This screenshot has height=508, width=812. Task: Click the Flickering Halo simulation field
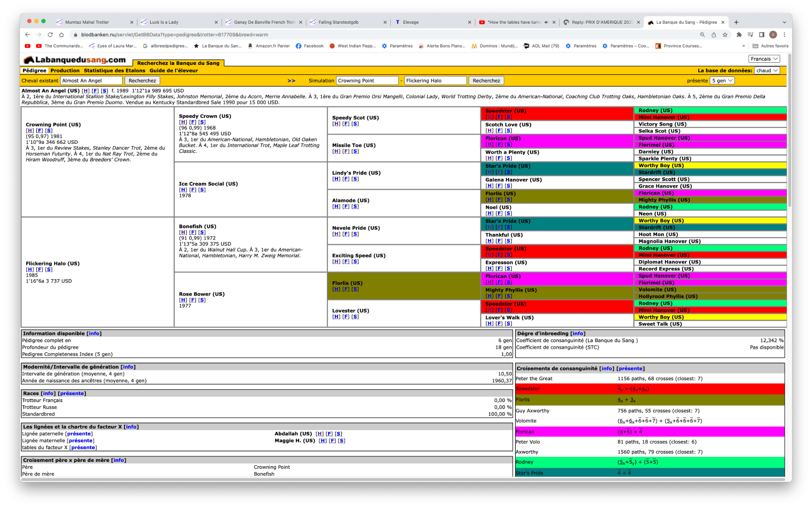point(436,80)
